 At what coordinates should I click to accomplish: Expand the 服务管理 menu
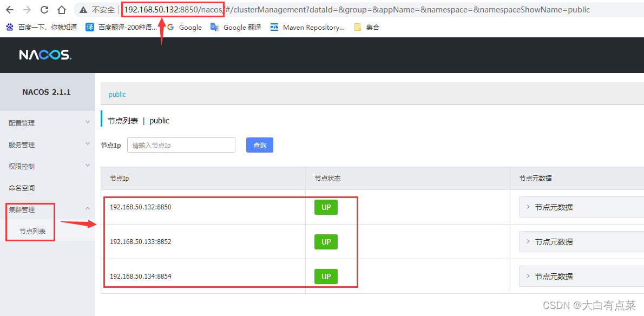[48, 144]
